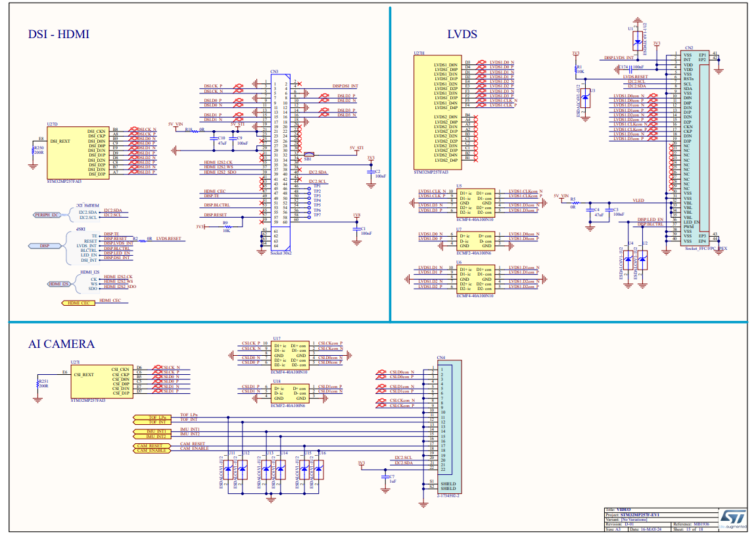Click 'Reference: MB1936' field
Viewport: 756px width, 536px height.
coord(690,524)
